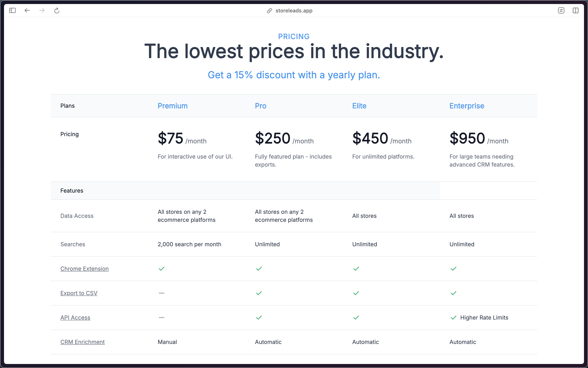This screenshot has height=368, width=588.
Task: Go forward using the right arrow
Action: [42, 10]
